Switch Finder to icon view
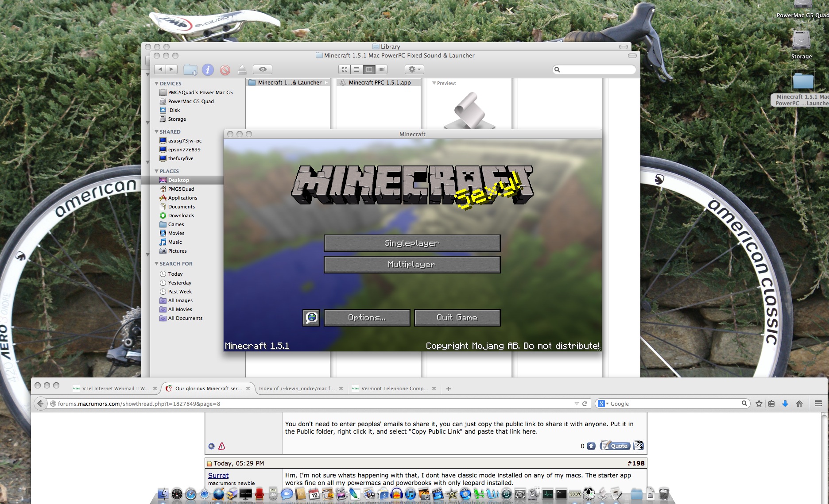The height and width of the screenshot is (504, 829). [x=345, y=69]
